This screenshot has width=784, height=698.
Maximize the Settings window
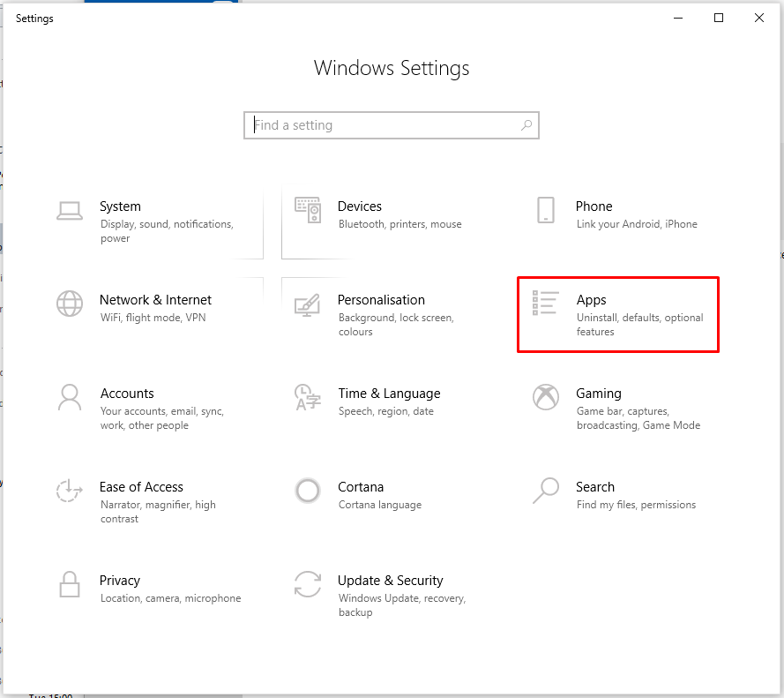[719, 18]
